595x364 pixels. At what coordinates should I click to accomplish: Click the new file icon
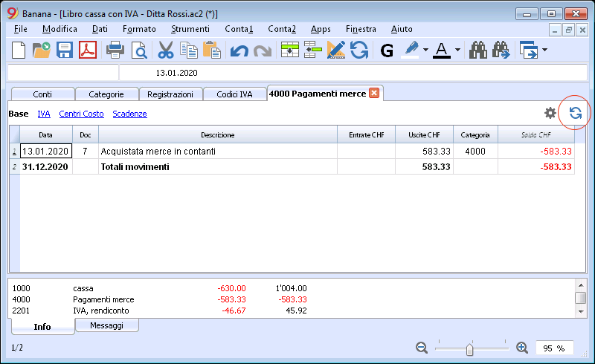19,50
